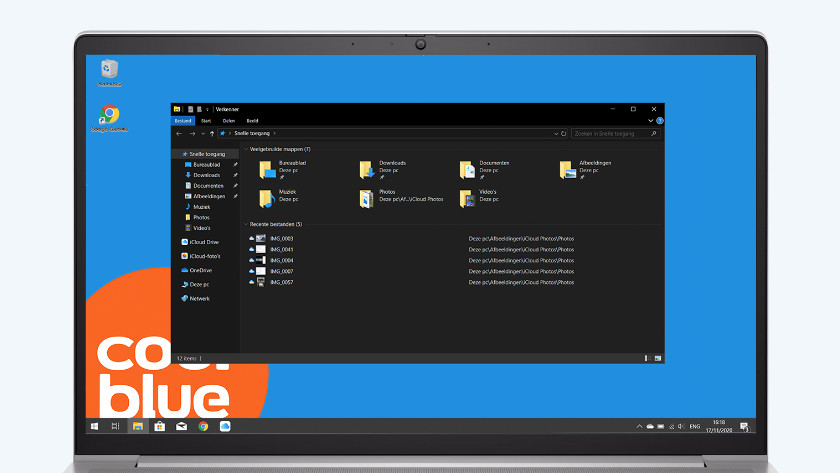Go forward with the forward arrow
The height and width of the screenshot is (473, 840).
[x=192, y=133]
